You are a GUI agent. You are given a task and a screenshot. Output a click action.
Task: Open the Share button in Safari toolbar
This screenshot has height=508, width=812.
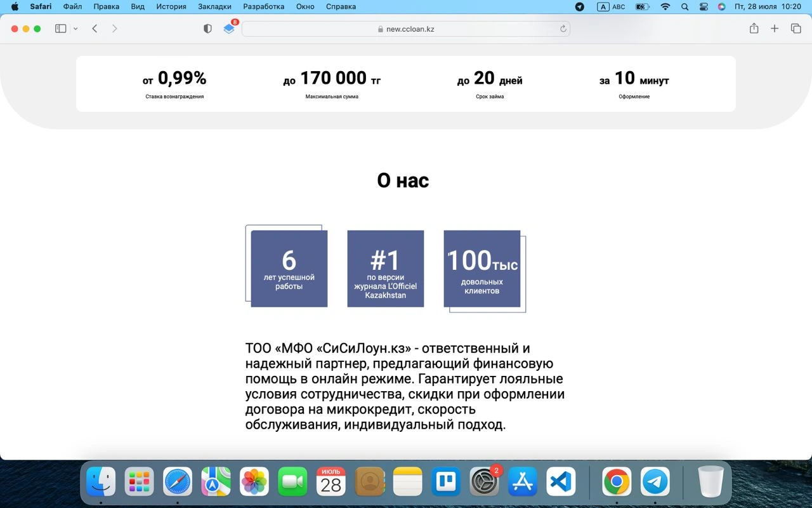click(754, 28)
